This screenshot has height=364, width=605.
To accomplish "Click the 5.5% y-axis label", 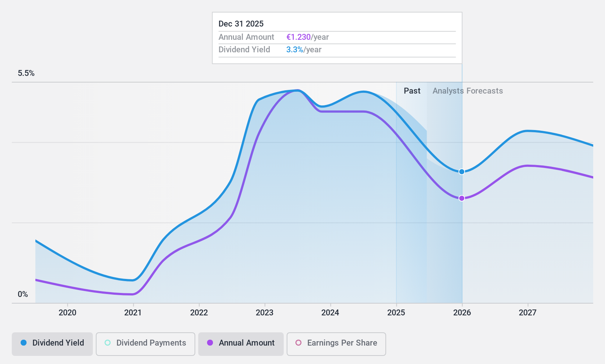I will click(26, 73).
